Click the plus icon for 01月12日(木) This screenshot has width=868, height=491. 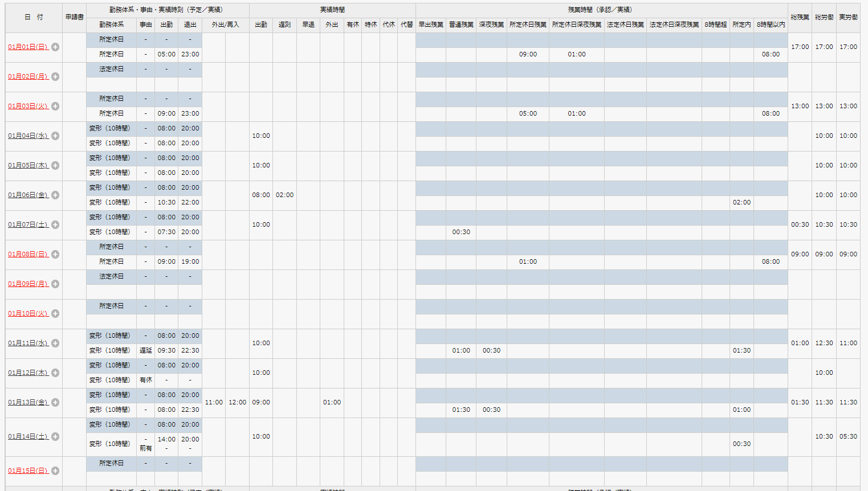pyautogui.click(x=55, y=373)
